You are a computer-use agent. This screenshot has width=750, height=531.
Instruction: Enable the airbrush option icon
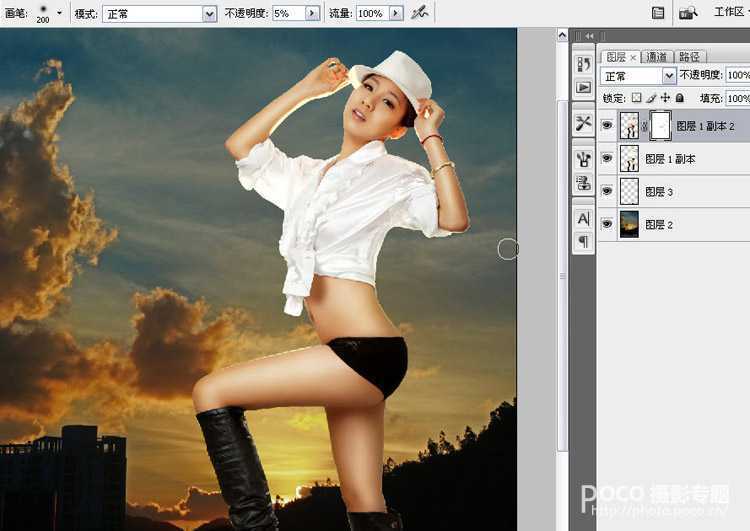click(419, 13)
